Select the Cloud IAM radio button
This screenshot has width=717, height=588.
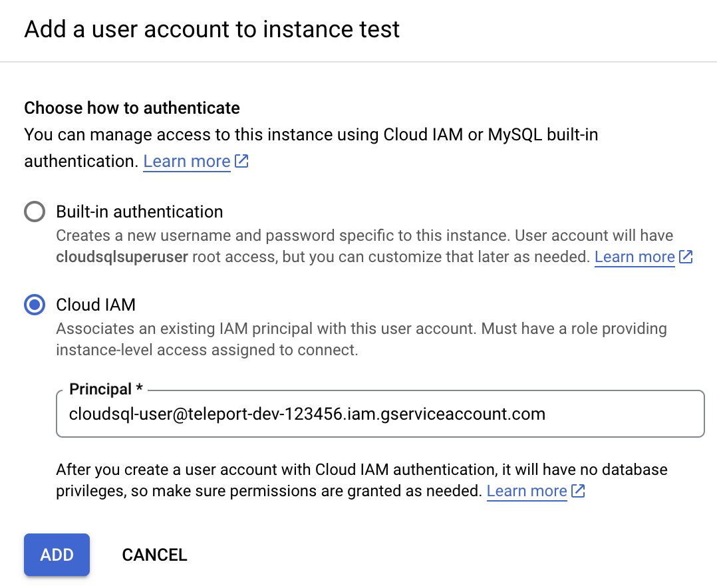tap(34, 305)
